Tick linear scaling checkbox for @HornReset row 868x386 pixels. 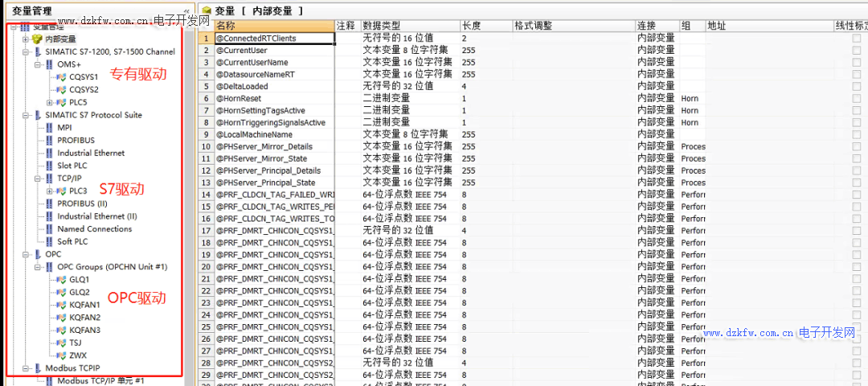[856, 98]
